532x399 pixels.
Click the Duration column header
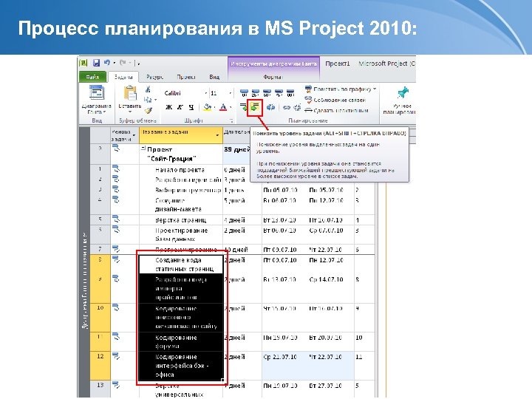point(237,135)
